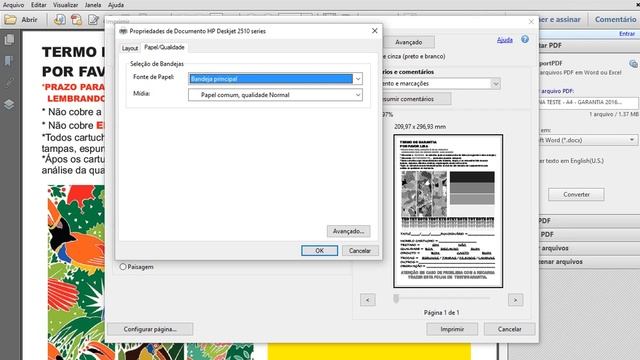Click the save-to-cloud page icon next to Abrir
This screenshot has width=640, height=360.
click(x=59, y=19)
